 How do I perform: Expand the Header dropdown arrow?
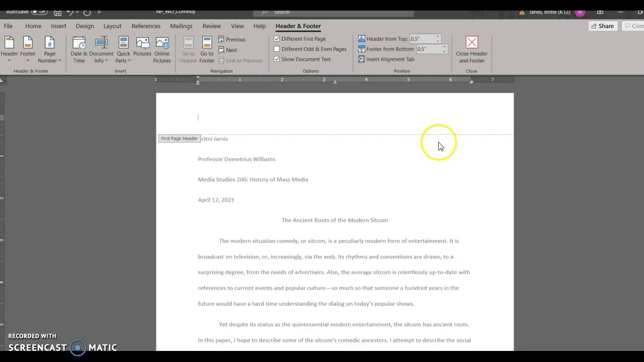9,61
